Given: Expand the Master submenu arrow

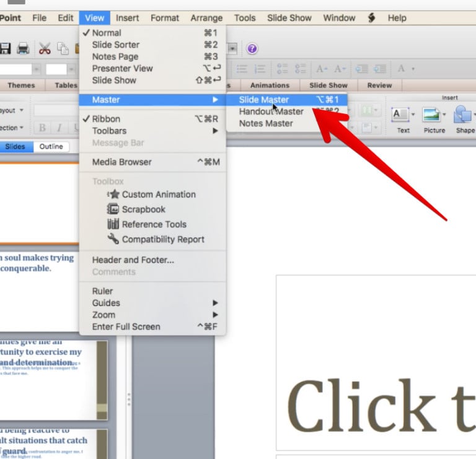Looking at the screenshot, I should pyautogui.click(x=215, y=100).
